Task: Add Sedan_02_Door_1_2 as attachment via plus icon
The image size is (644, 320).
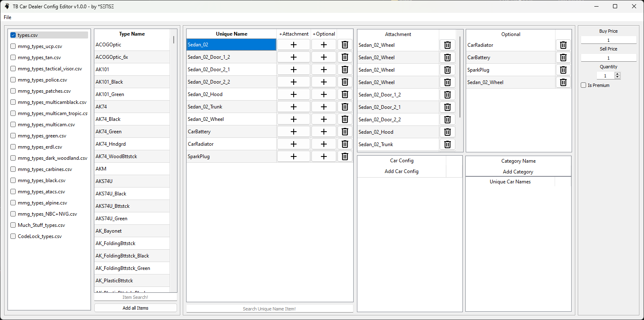Action: click(294, 57)
